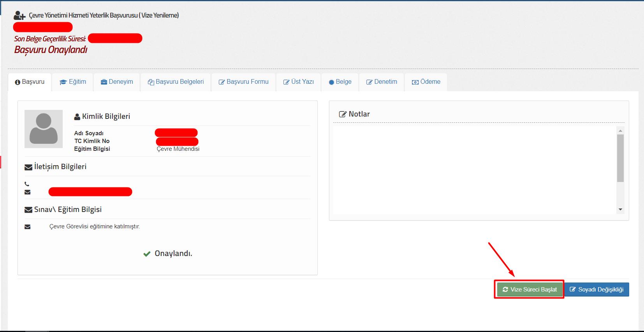
Task: Open the Eğitim tab
Action: point(73,82)
